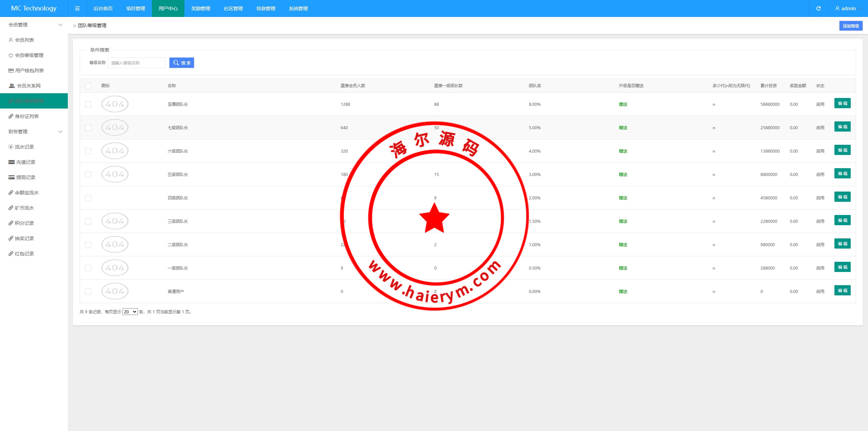Open 提现记录 card icon item

click(25, 177)
